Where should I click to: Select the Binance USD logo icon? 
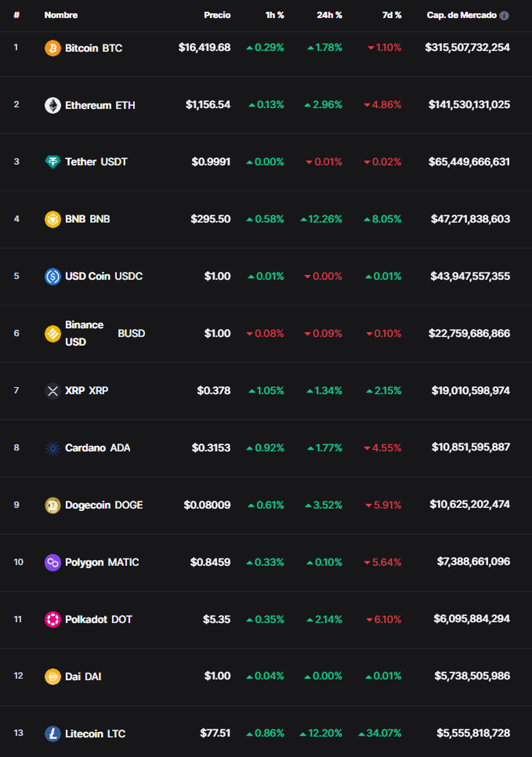pos(52,333)
